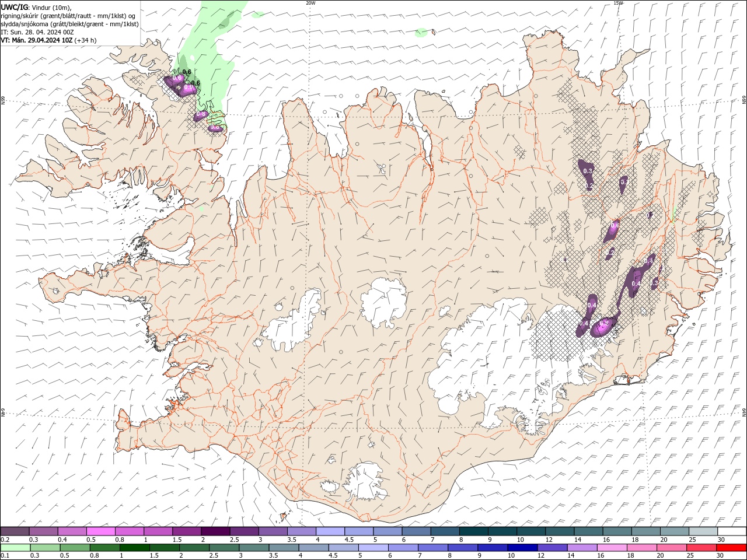Click the grey-green 3 rain scale swatch

pyautogui.click(x=253, y=548)
